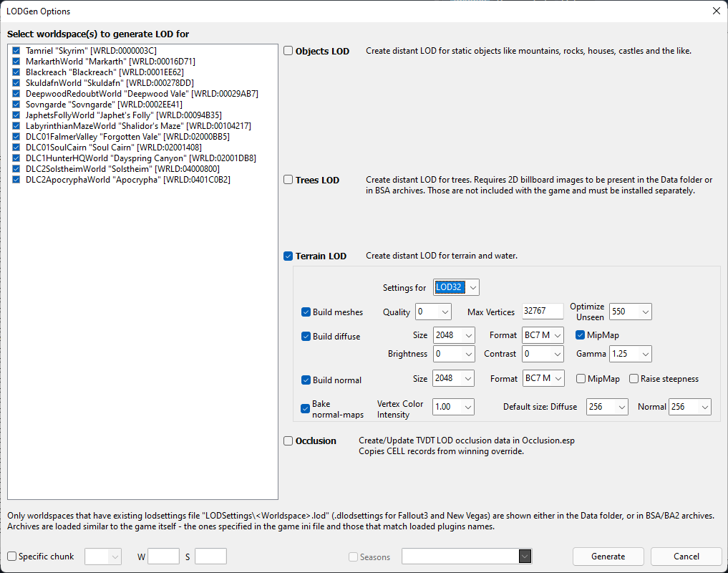Enable the normal MipMap checkbox

[x=581, y=379]
